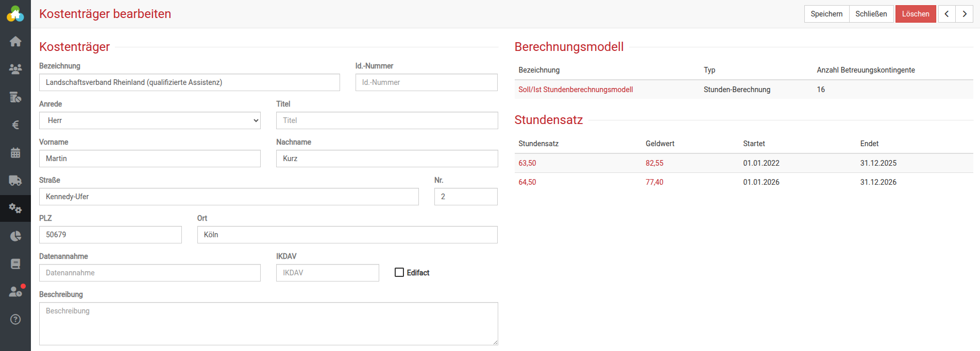Open the pie chart reports icon
The height and width of the screenshot is (351, 980).
pos(15,236)
